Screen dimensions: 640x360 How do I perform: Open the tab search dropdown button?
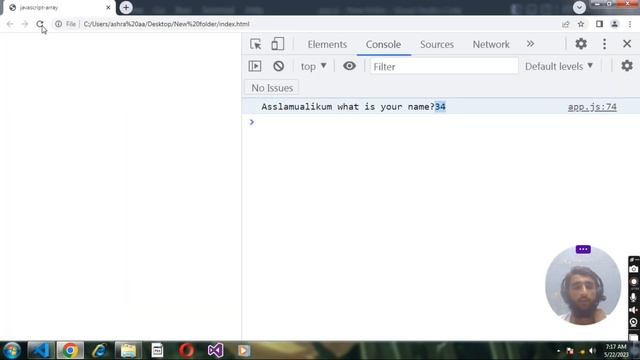coord(579,7)
